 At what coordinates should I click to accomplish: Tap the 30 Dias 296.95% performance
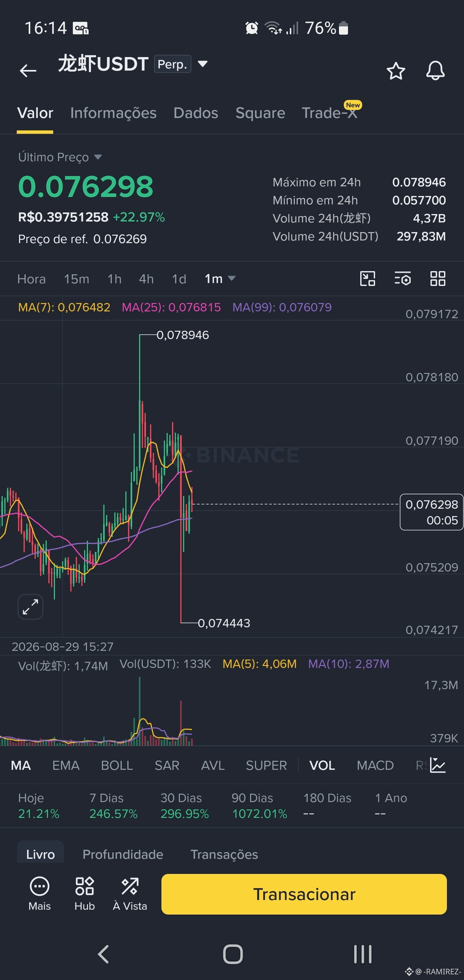click(x=184, y=806)
